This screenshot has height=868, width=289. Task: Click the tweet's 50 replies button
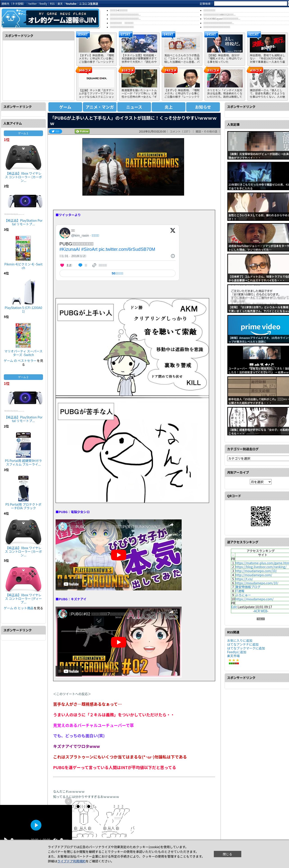(117, 273)
